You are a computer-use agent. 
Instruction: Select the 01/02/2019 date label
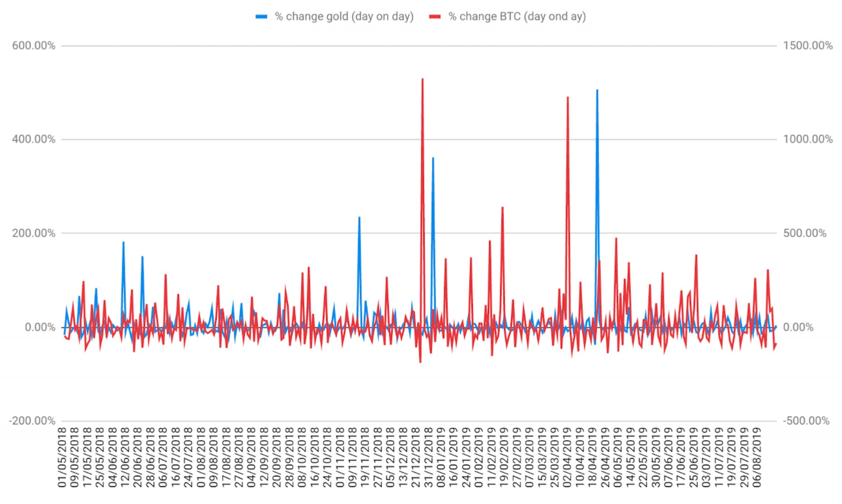click(x=479, y=457)
